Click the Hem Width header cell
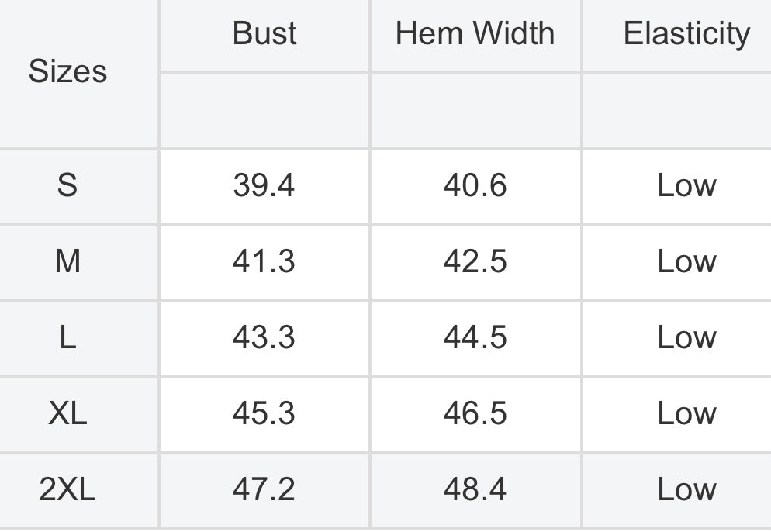The height and width of the screenshot is (532, 771). (x=475, y=33)
